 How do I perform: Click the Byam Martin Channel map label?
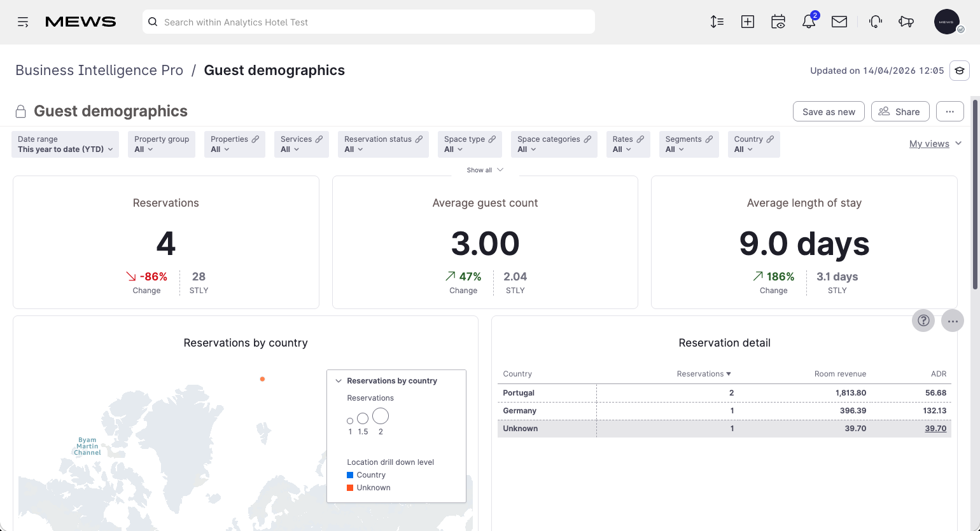coord(87,446)
